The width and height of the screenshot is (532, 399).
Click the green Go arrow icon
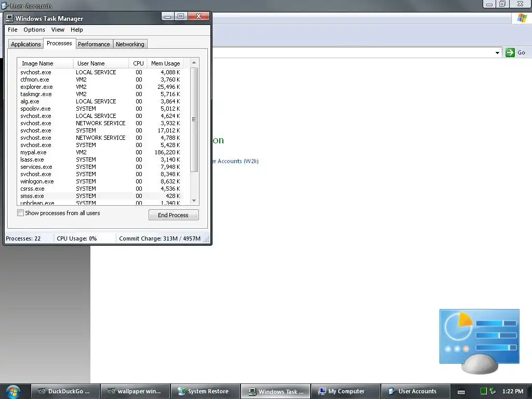[510, 52]
